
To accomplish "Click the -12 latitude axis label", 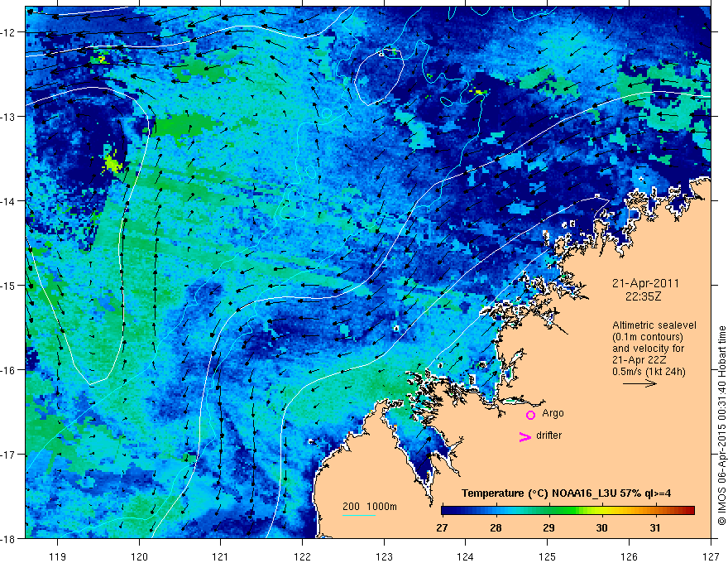I will pos(9,32).
